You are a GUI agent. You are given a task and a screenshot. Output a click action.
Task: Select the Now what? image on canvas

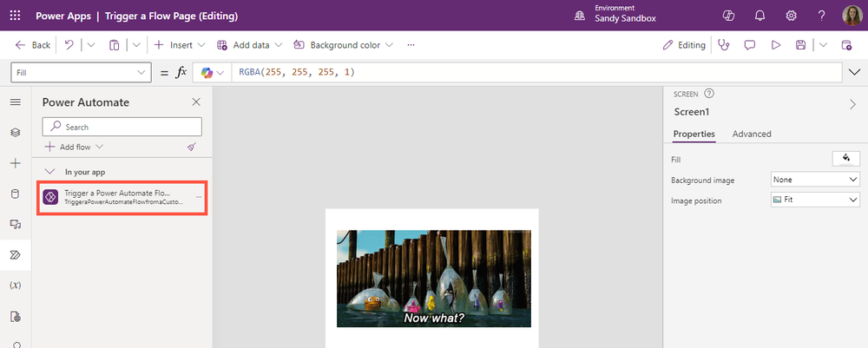[x=433, y=279]
